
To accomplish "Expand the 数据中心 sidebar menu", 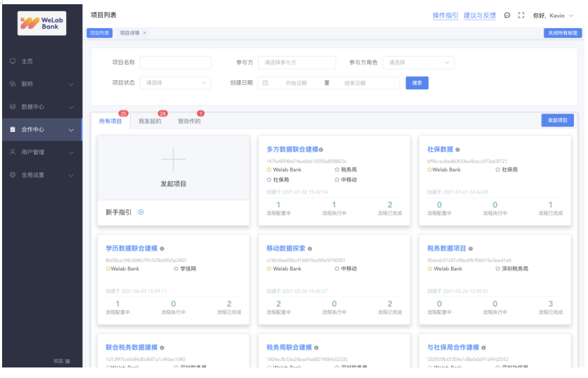I will click(42, 107).
